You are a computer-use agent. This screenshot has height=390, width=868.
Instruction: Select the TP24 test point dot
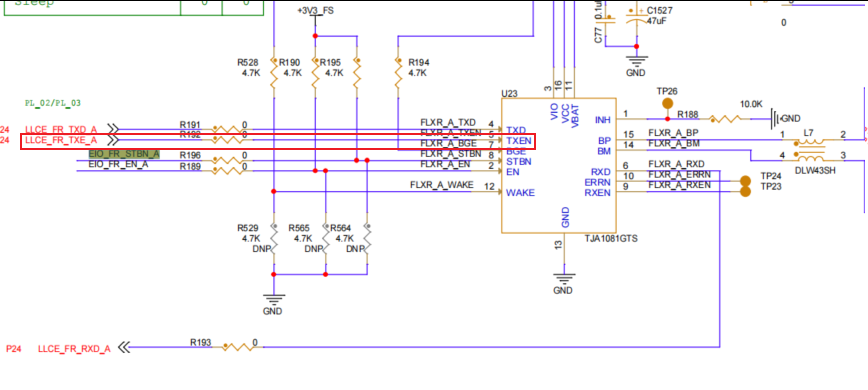(x=745, y=181)
